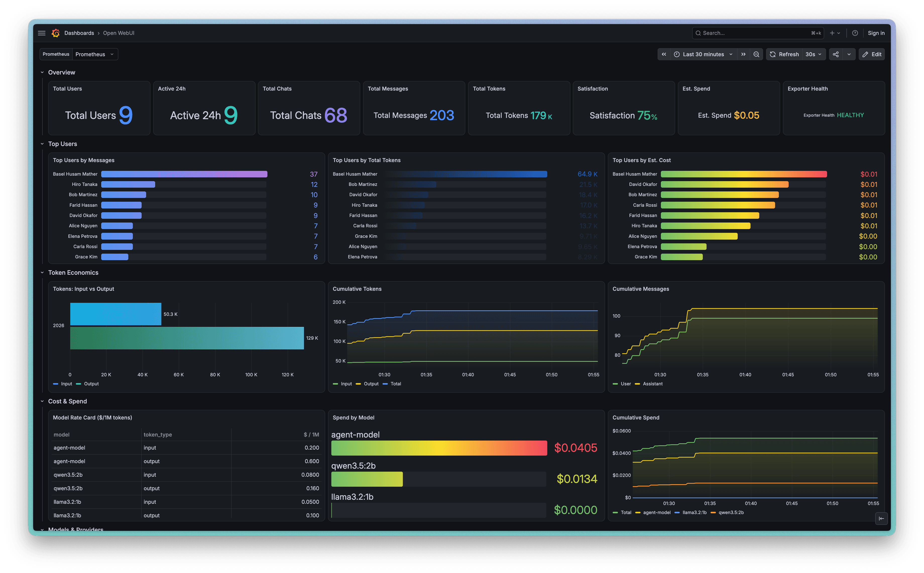Click the llama3.2:1b $0.0000 value
This screenshot has width=924, height=573.
pos(575,510)
